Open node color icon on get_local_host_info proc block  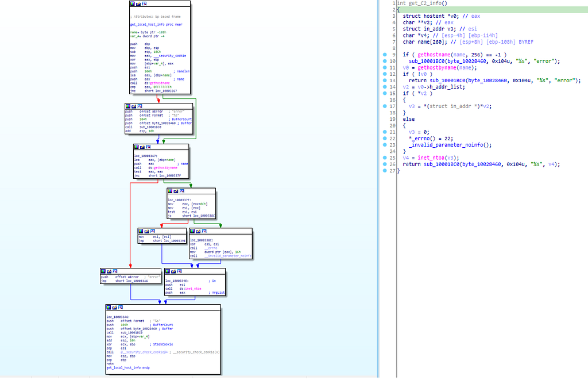coord(133,3)
